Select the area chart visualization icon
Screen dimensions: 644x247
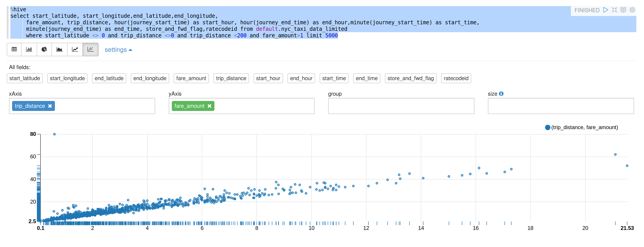tap(60, 49)
